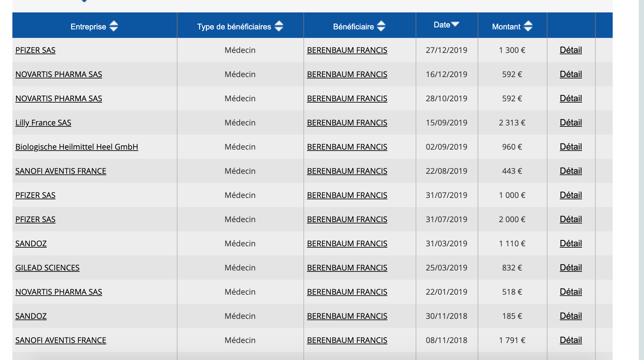Open Détail for the 08/11/2018 Sanofi row

click(x=571, y=340)
